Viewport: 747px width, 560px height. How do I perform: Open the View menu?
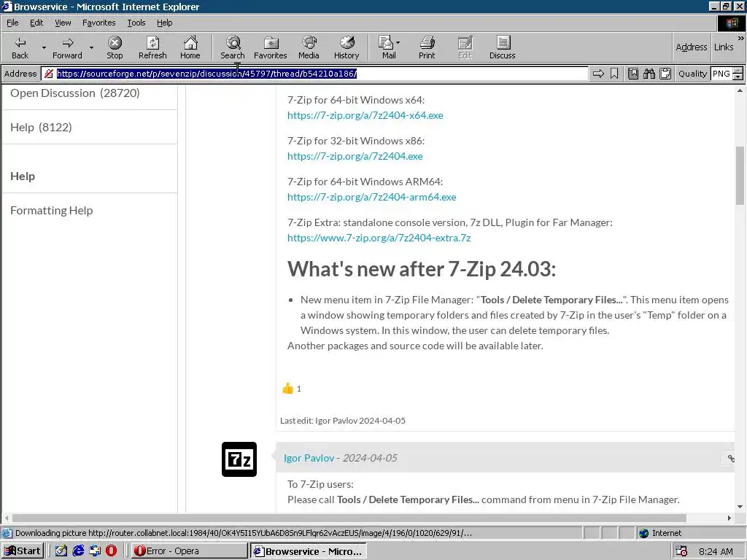point(63,23)
